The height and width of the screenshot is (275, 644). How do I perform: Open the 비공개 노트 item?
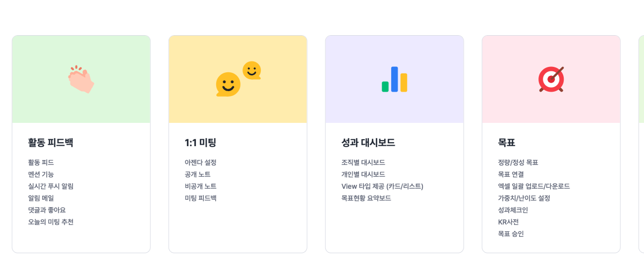(x=200, y=186)
